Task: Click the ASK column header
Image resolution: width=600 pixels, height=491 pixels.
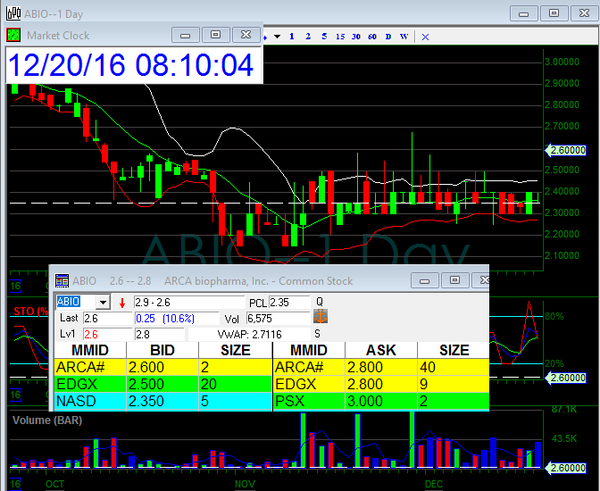Action: [381, 350]
